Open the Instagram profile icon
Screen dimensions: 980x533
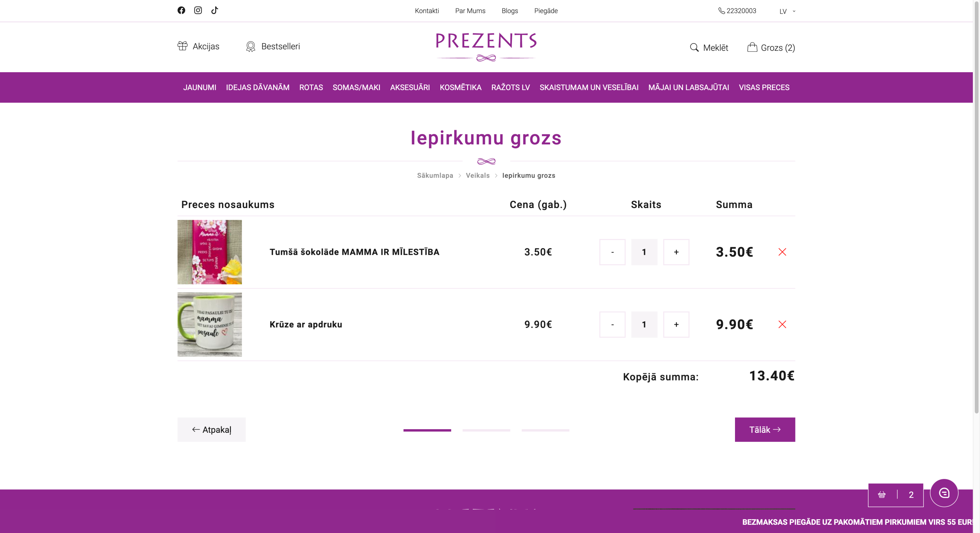198,10
